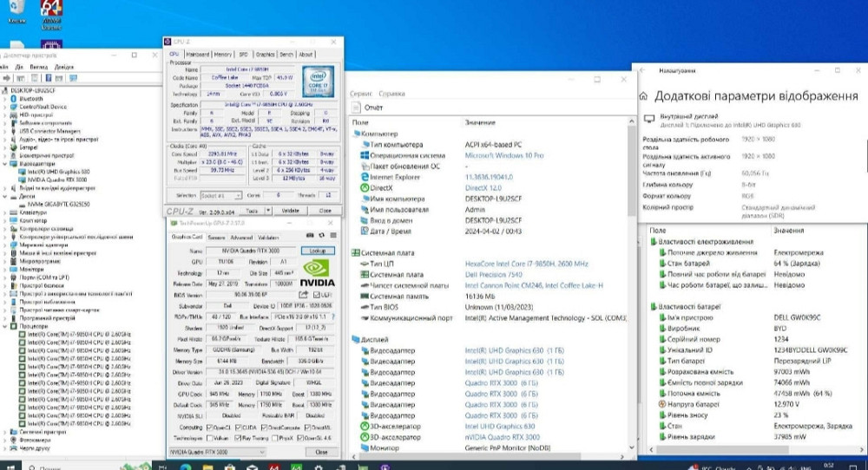
Task: Click the Close button in CPU-Z
Action: click(325, 211)
